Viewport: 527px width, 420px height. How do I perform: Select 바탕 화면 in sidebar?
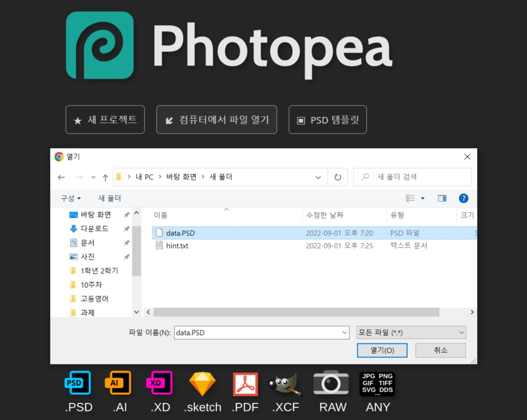click(96, 214)
